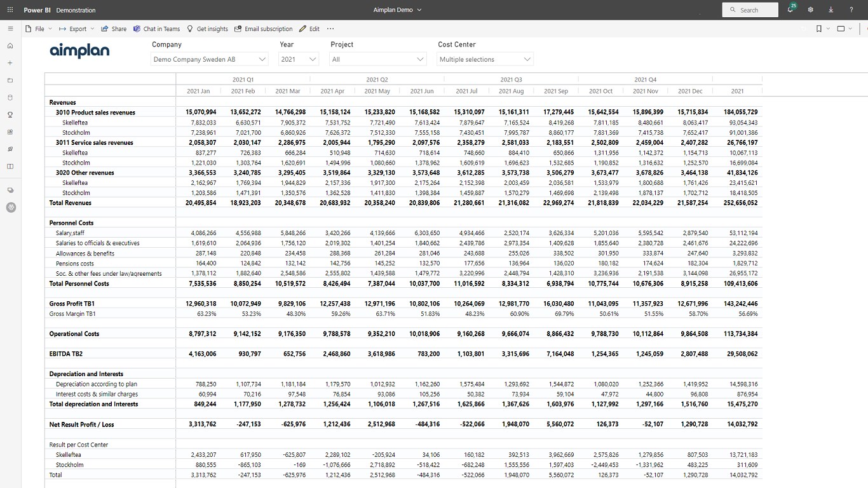Click the 3011 Service sales revenues row
This screenshot has width=868, height=488.
(94, 143)
